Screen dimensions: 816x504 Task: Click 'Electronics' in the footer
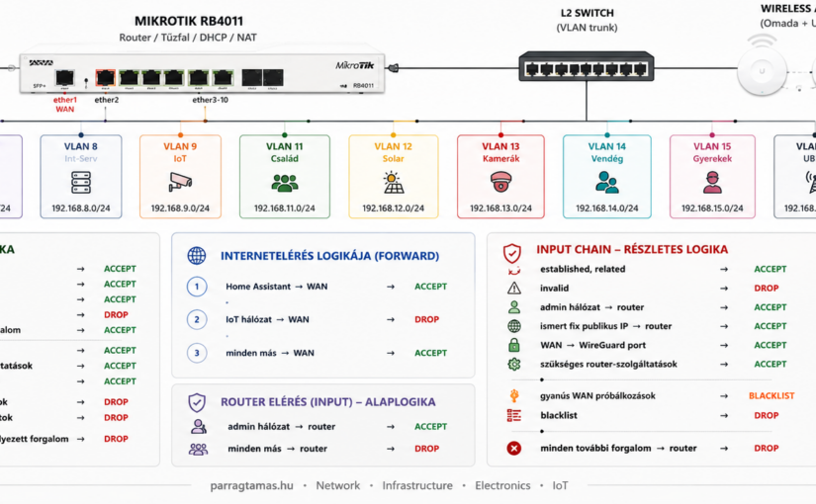[502, 486]
